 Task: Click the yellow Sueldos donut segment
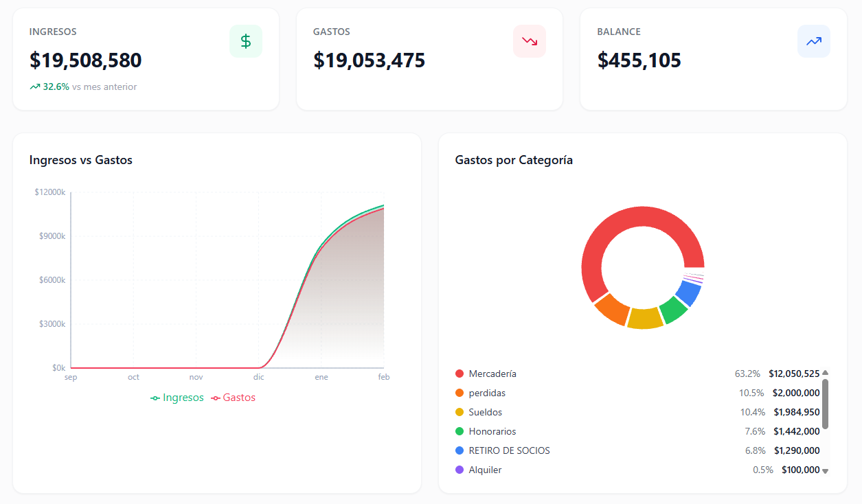pos(645,319)
